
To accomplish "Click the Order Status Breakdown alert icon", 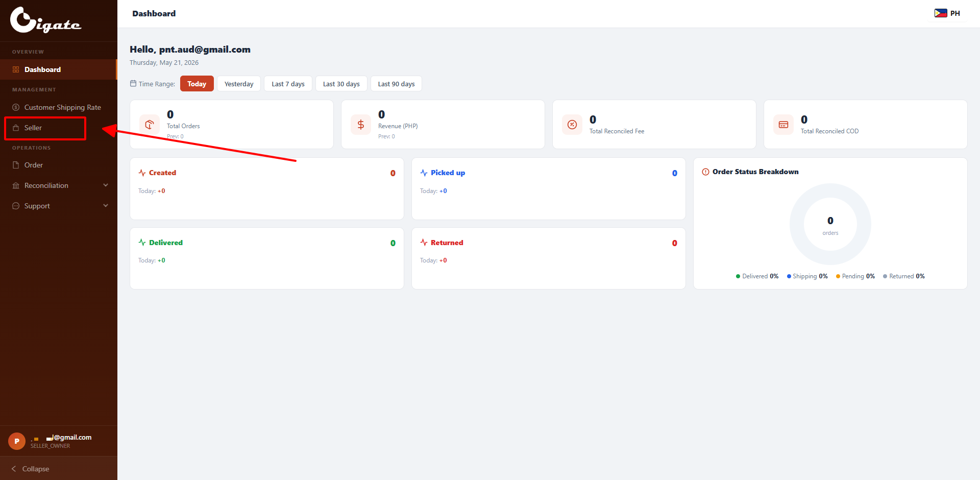I will 706,172.
